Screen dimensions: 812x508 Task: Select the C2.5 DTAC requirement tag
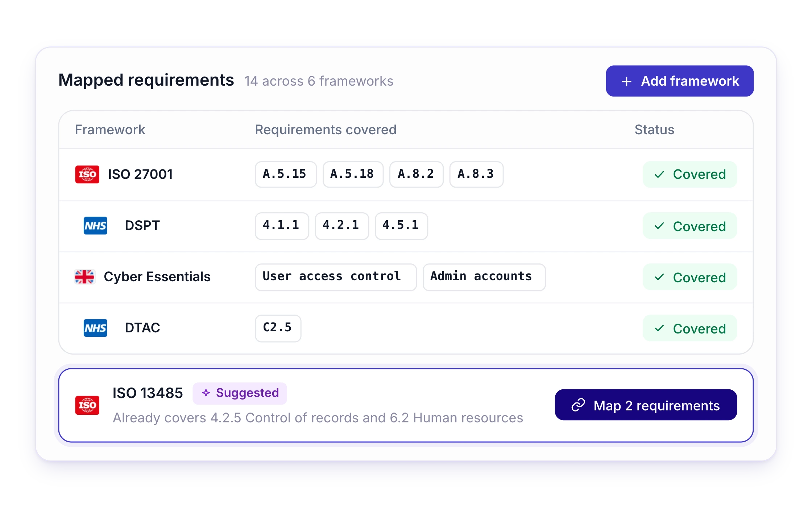click(278, 328)
